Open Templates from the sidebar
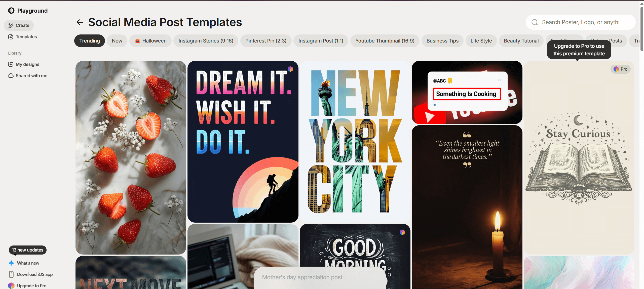 click(23, 37)
